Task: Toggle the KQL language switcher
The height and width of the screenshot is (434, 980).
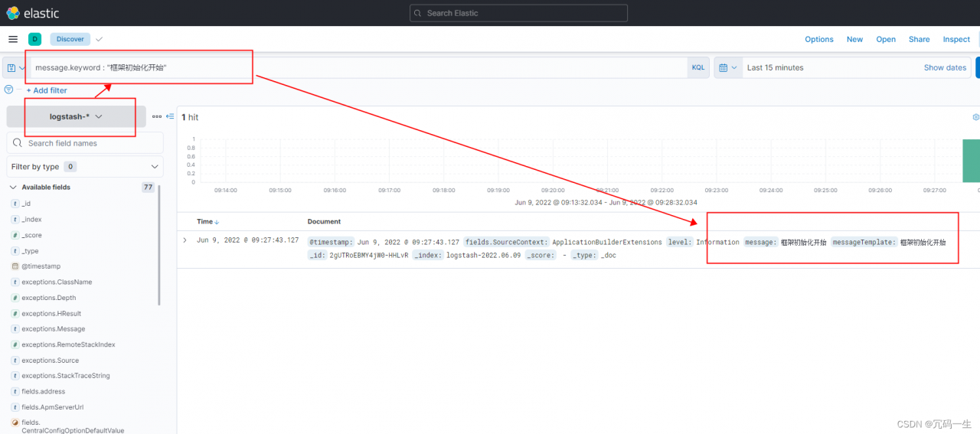Action: 698,67
